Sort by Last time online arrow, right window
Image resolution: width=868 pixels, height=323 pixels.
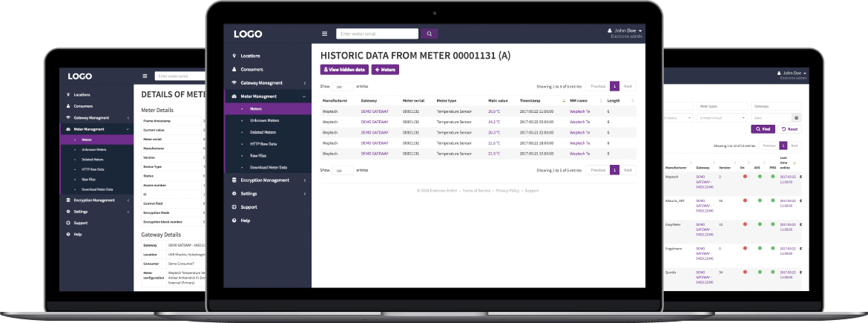click(795, 163)
